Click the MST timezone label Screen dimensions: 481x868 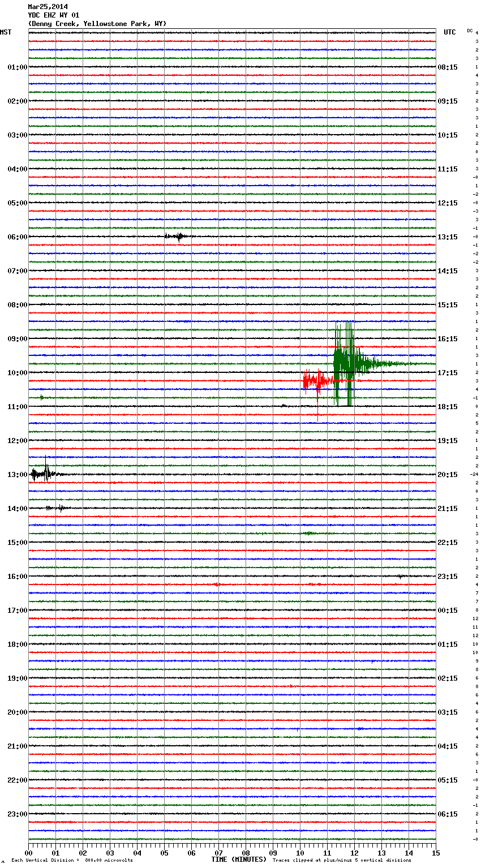(x=6, y=32)
